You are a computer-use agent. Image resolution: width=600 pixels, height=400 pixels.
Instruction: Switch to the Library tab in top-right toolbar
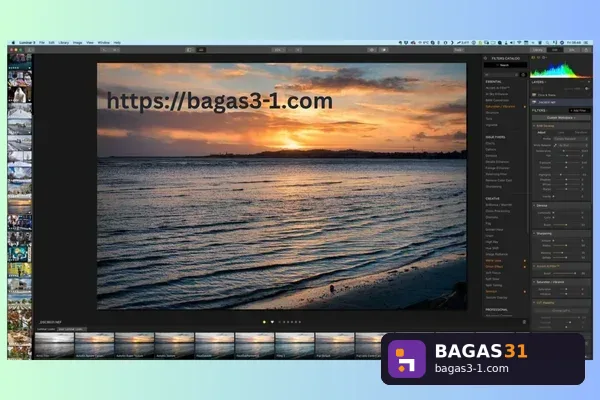[x=537, y=50]
